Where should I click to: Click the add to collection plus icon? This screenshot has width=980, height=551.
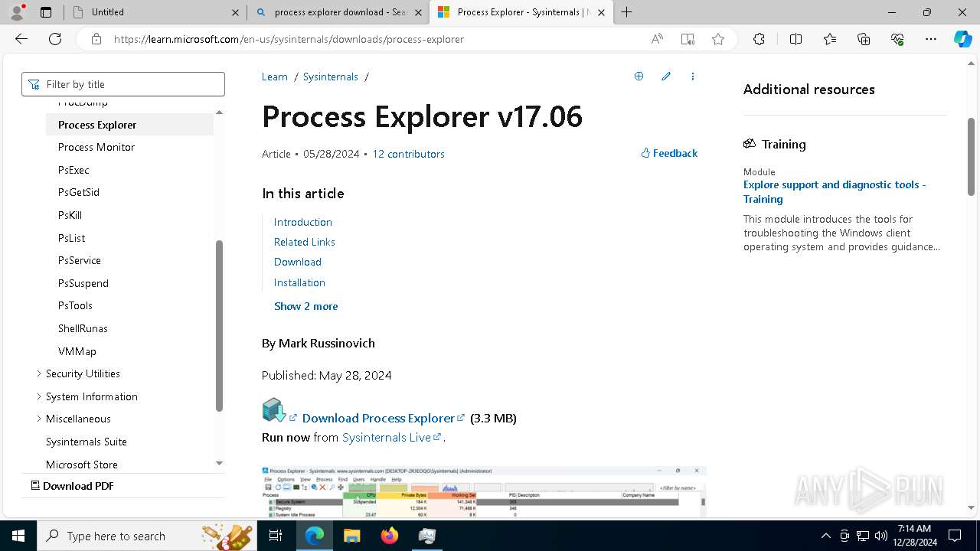click(x=639, y=77)
